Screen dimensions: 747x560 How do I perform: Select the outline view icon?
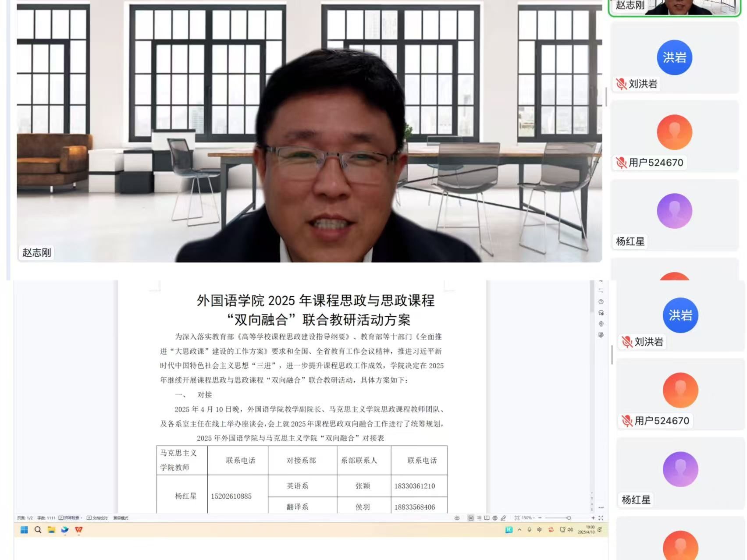click(479, 518)
